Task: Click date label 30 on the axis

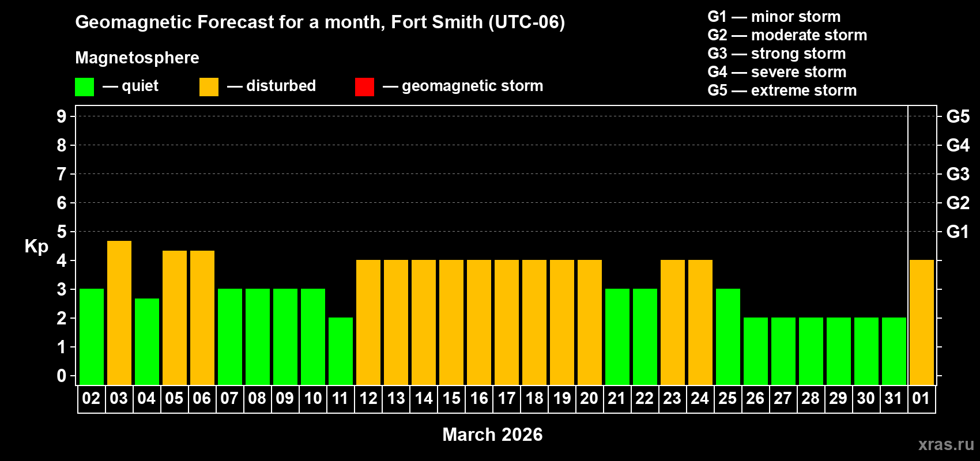Action: coord(866,398)
